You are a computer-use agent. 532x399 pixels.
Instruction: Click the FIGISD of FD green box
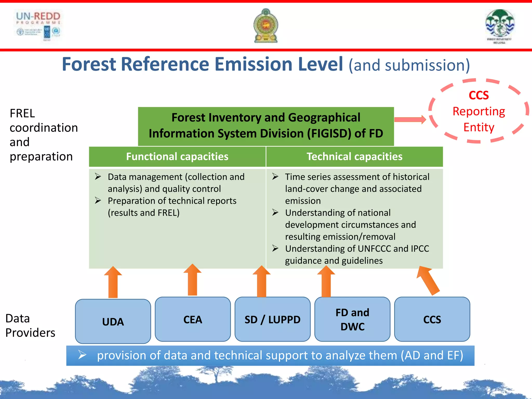(266, 126)
